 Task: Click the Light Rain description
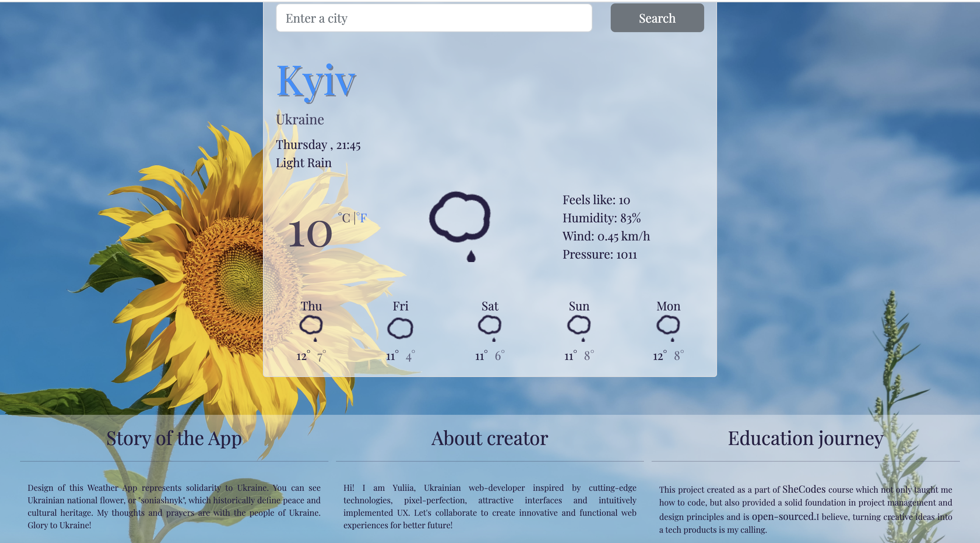click(x=303, y=163)
